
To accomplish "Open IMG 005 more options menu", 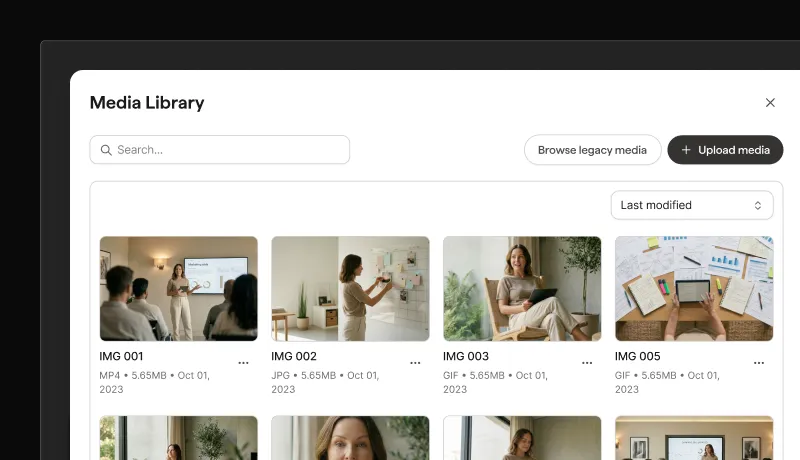I will pyautogui.click(x=759, y=363).
